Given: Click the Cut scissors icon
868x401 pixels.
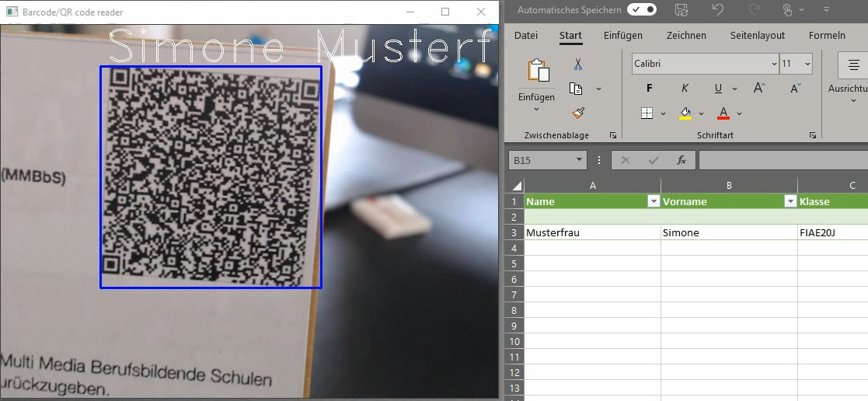Looking at the screenshot, I should [x=578, y=65].
